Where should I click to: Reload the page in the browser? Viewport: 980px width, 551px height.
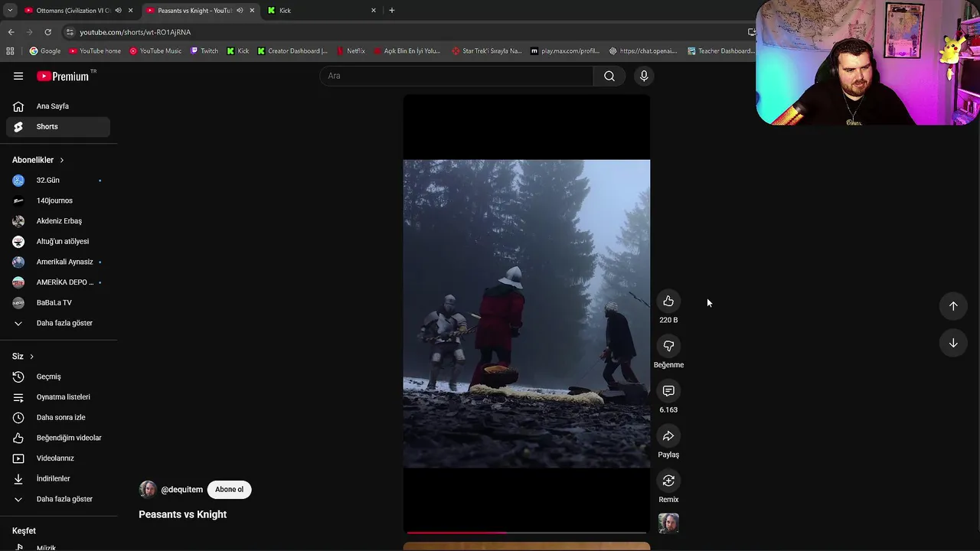(x=47, y=32)
